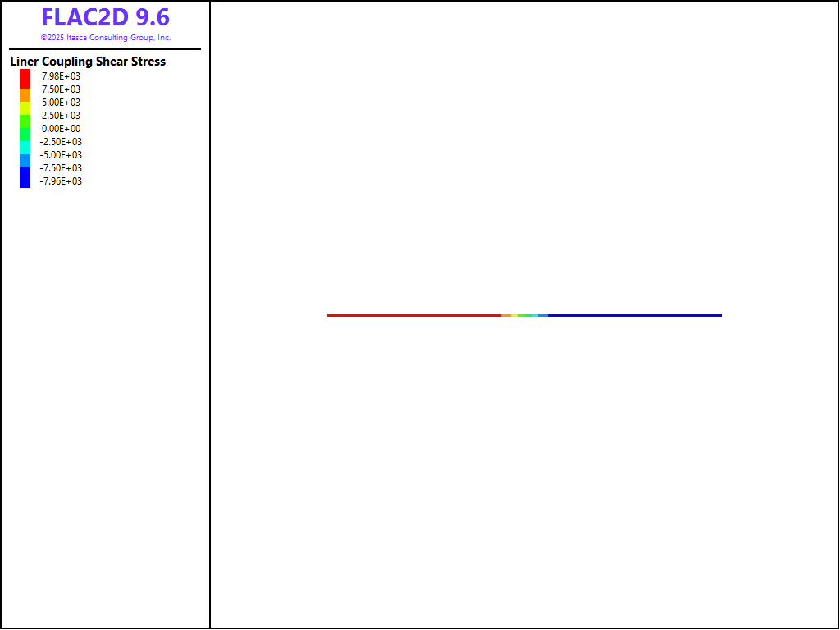Select the 2.50E+03 legend value

(61, 116)
